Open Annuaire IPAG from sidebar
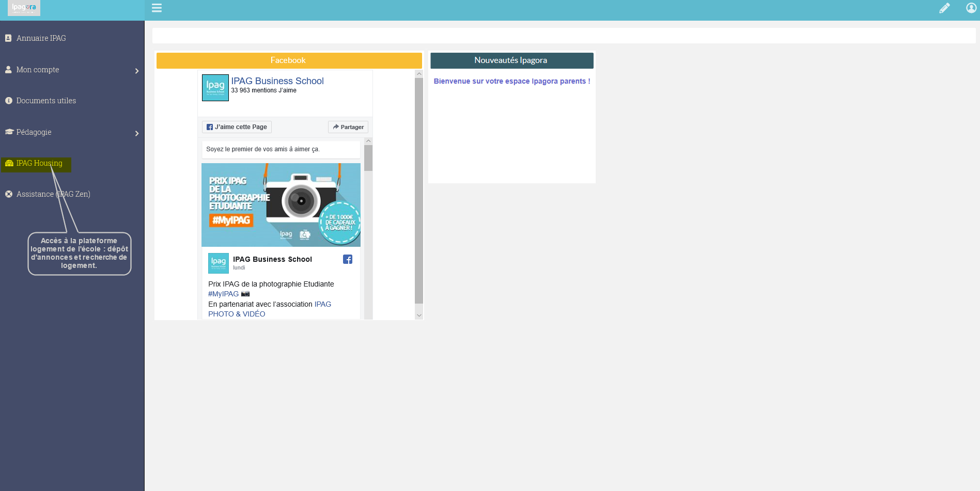Screen dimensions: 980x491 click(x=41, y=38)
